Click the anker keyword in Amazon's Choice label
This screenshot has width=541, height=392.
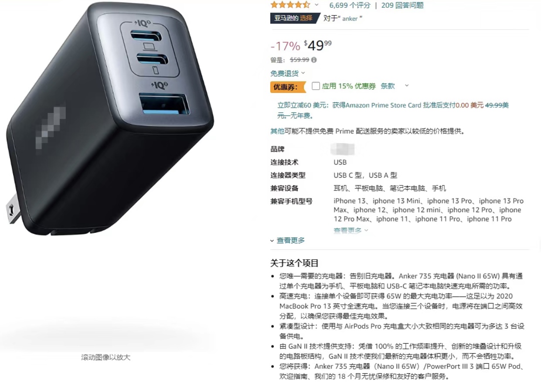tap(350, 18)
